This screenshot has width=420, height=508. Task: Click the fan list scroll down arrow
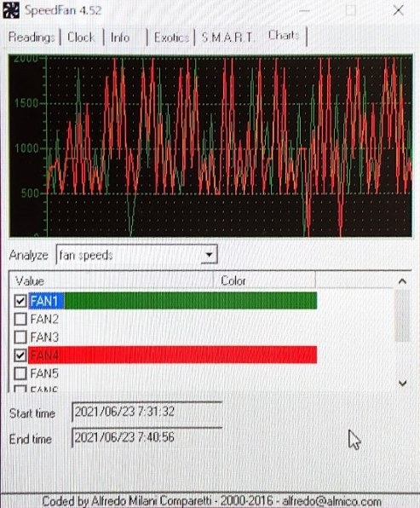click(402, 384)
